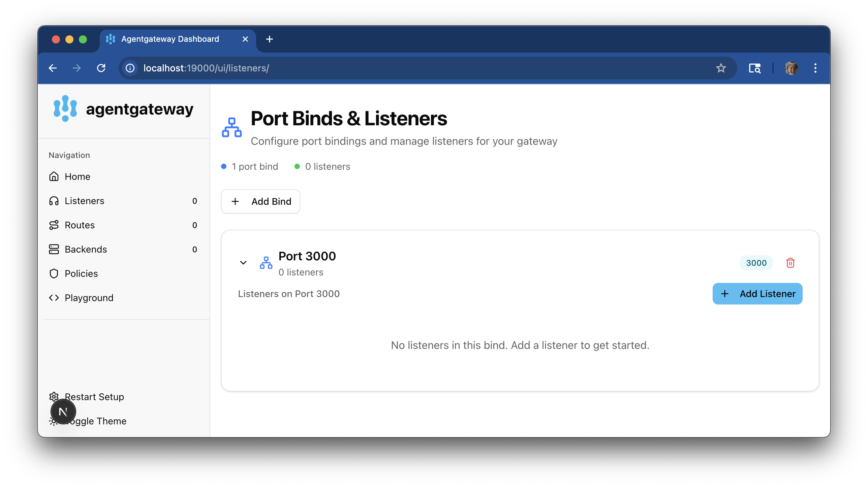868x487 pixels.
Task: Click the Port Binds & Listeners heading
Action: point(349,119)
